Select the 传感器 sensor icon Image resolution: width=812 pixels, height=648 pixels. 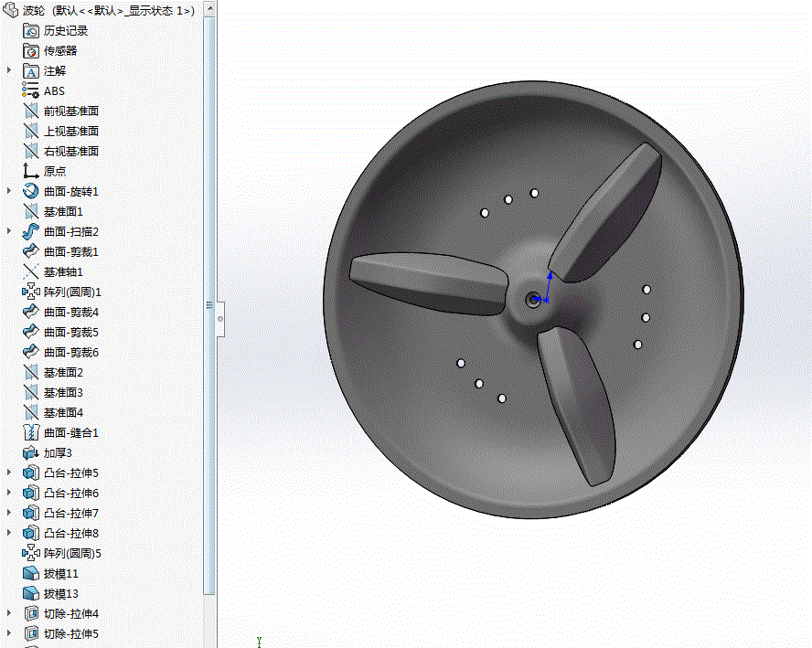click(31, 50)
